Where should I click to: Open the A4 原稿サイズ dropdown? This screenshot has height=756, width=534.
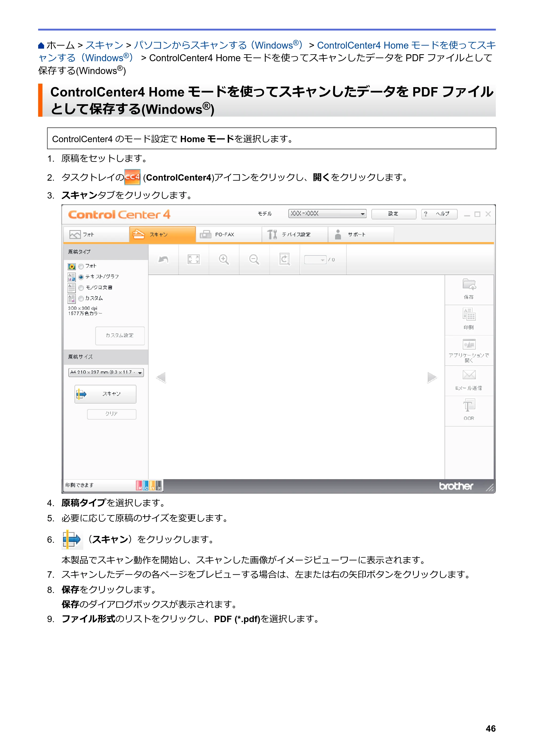(106, 373)
